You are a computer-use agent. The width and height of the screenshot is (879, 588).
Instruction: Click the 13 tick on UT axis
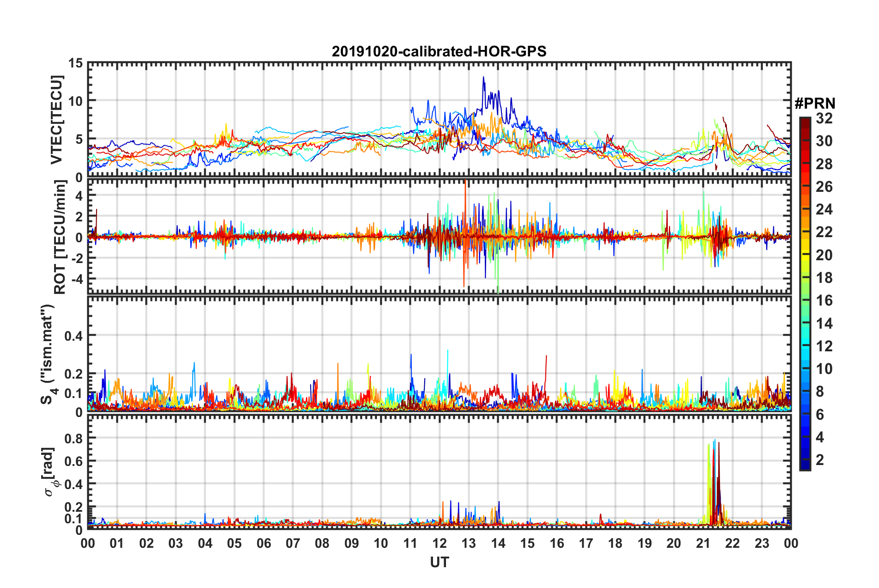coord(469,543)
